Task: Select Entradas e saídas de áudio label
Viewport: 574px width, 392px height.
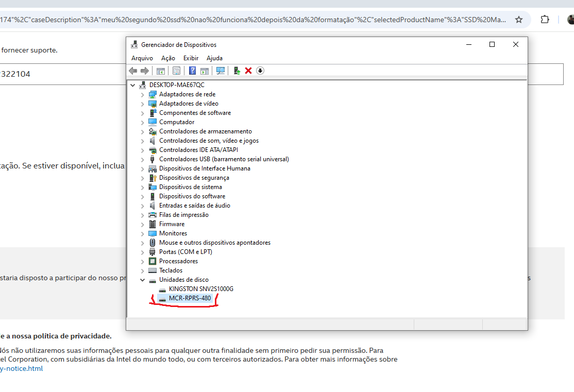Action: point(195,206)
